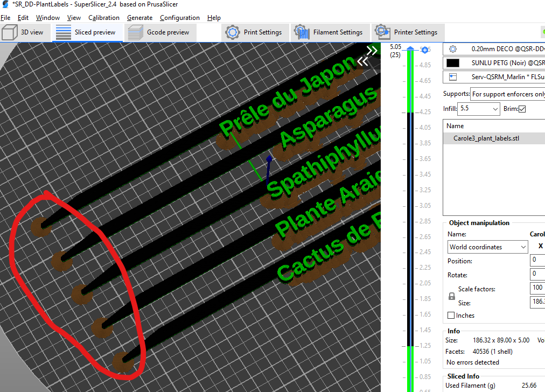This screenshot has height=392, width=545.
Task: Open the View menu
Action: (74, 18)
